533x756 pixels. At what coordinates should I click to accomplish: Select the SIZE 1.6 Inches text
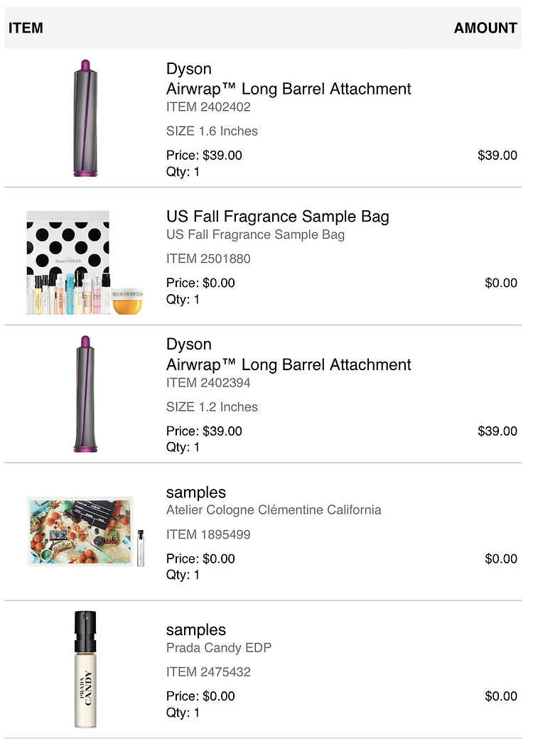coord(212,131)
